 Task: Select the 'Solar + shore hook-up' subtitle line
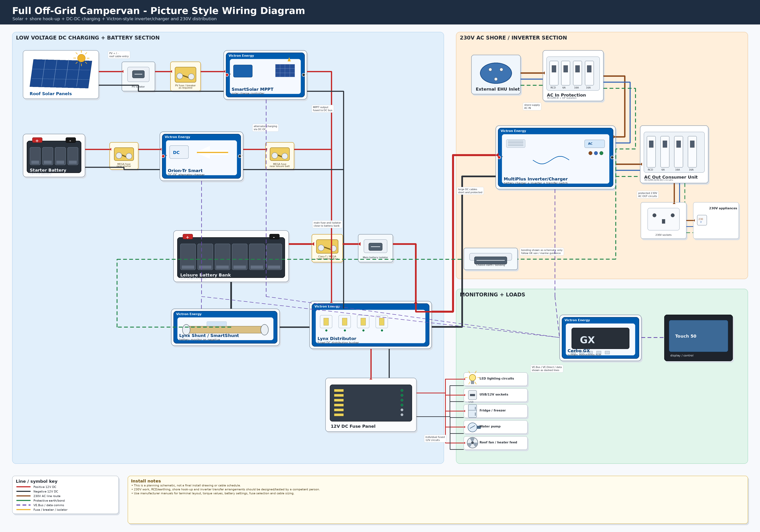click(114, 19)
